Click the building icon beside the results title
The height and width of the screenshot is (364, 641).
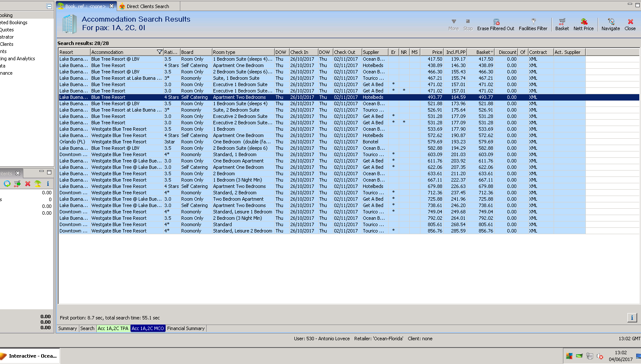click(69, 24)
